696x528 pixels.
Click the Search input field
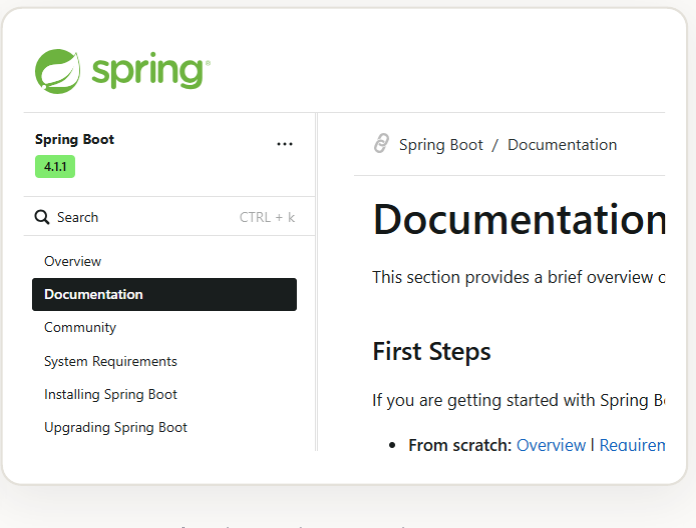click(170, 217)
